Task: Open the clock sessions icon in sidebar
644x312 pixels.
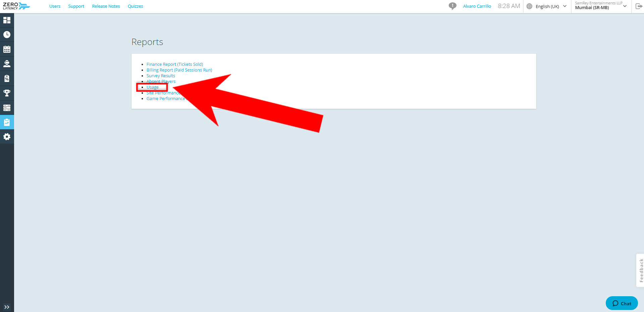Action: (x=7, y=35)
